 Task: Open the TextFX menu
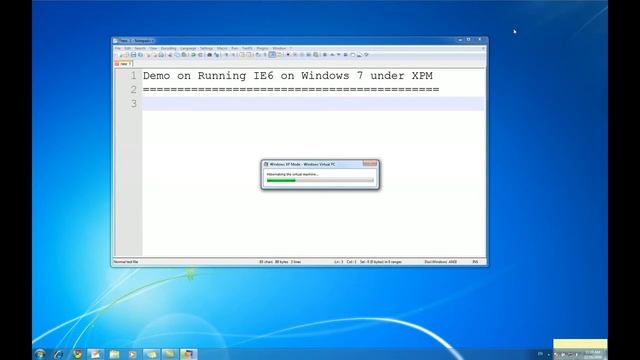click(247, 49)
